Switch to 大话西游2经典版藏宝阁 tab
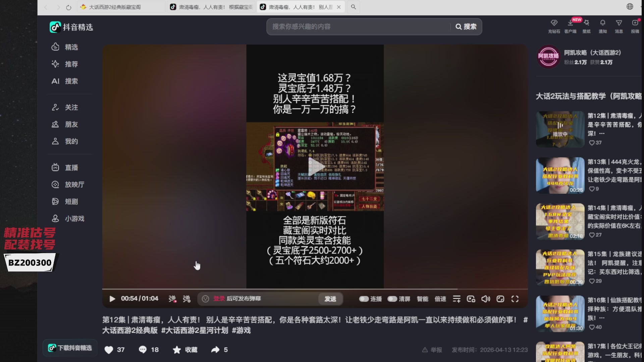Screen dimensions: 644x362 coord(121,7)
